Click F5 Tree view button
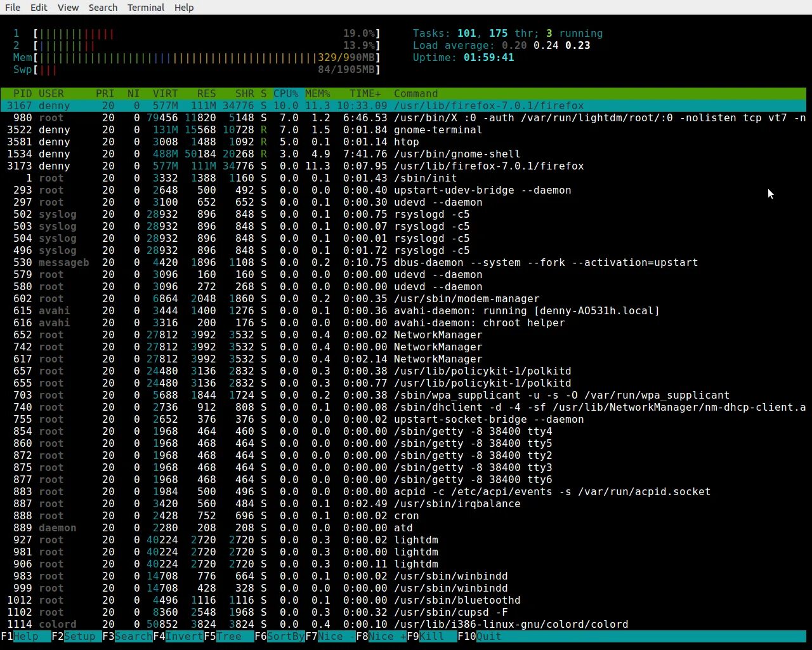This screenshot has width=812, height=650. click(229, 636)
